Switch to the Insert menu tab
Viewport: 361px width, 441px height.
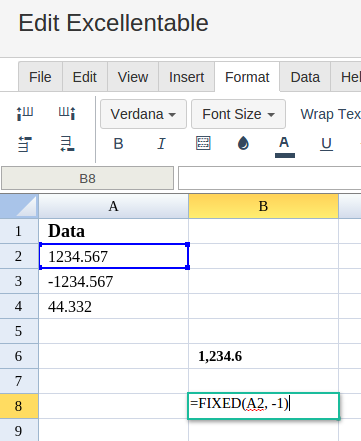(x=186, y=77)
